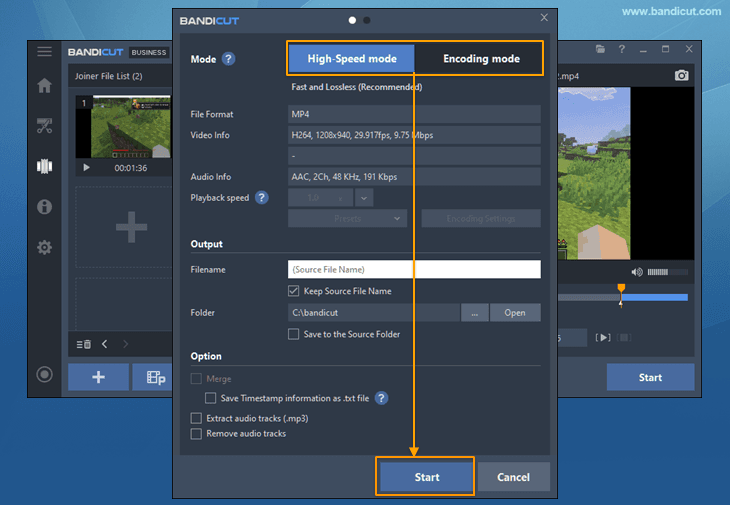Click the Folder path field C:\bandicut
Screen dimensions: 730x505
point(374,313)
